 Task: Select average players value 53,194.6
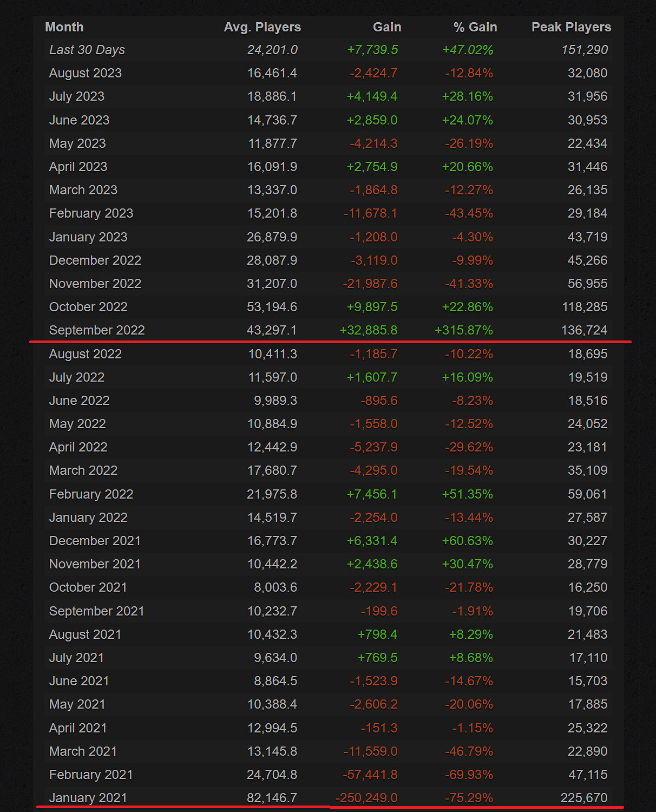pyautogui.click(x=272, y=307)
